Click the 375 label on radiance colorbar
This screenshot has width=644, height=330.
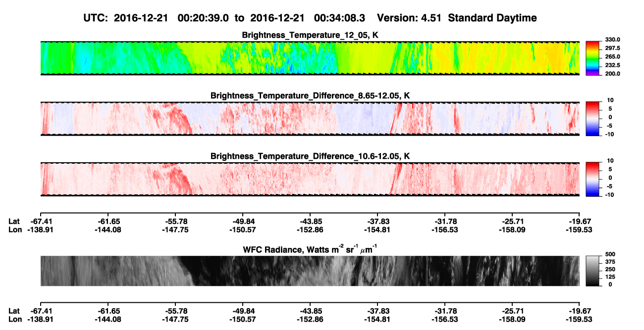click(610, 262)
